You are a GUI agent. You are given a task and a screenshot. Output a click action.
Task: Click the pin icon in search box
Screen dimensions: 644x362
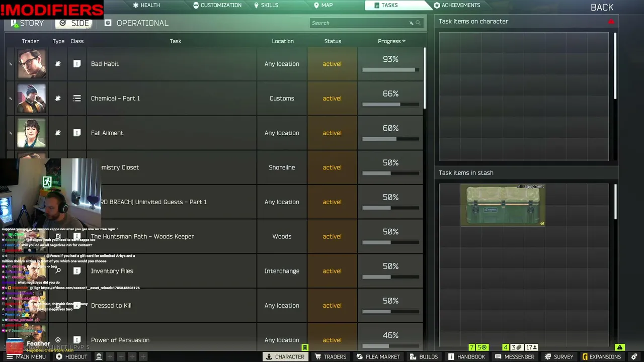click(x=411, y=23)
